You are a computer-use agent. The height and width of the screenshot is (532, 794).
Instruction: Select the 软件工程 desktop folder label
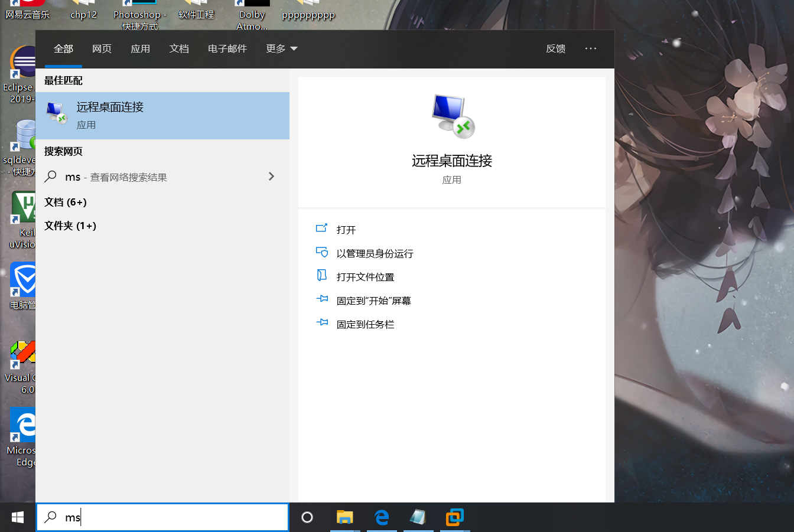[x=196, y=15]
